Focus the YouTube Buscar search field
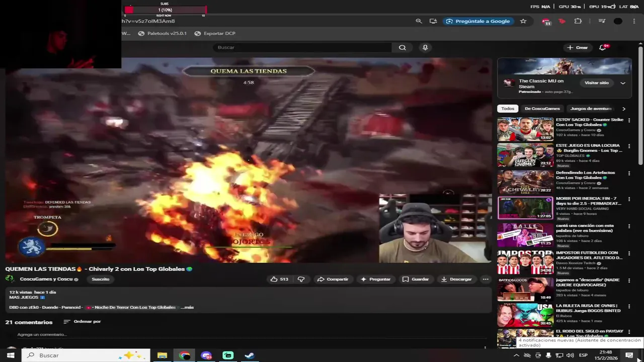This screenshot has height=362, width=644. (302, 47)
